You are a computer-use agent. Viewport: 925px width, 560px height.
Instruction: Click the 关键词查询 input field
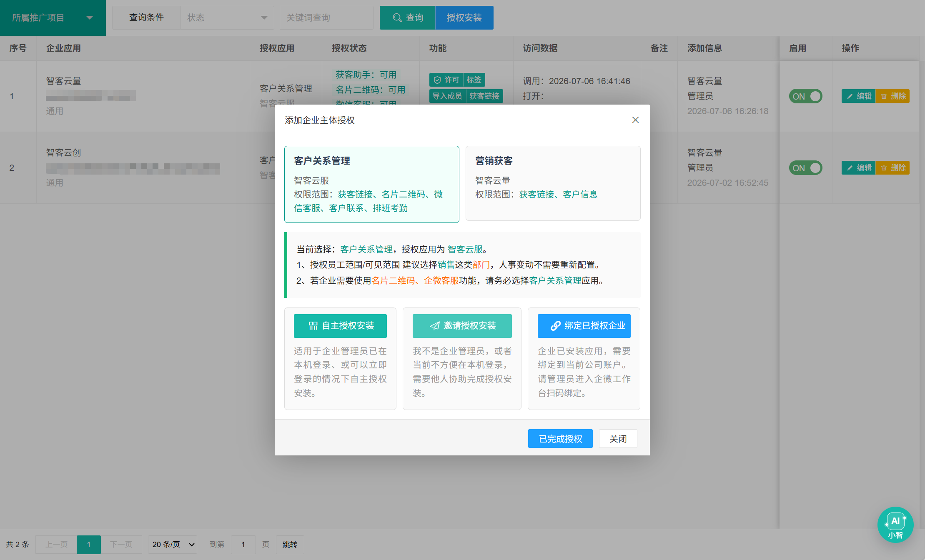(326, 17)
